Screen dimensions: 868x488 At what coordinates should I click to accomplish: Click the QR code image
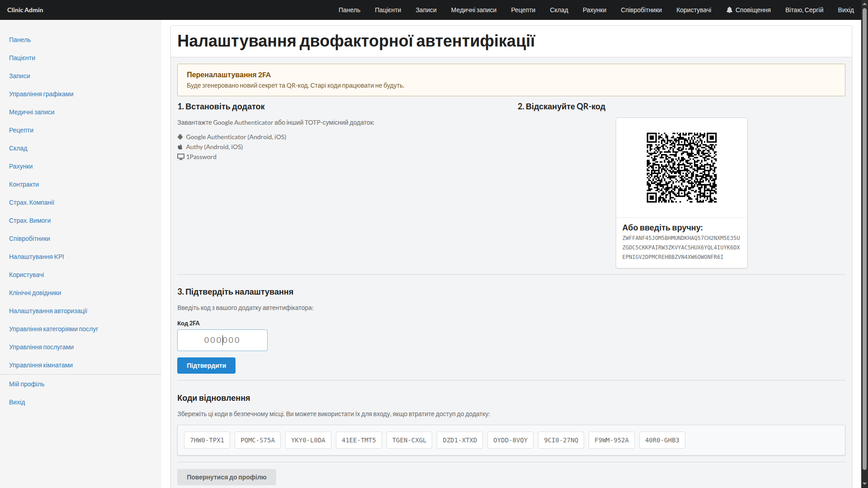tap(681, 168)
